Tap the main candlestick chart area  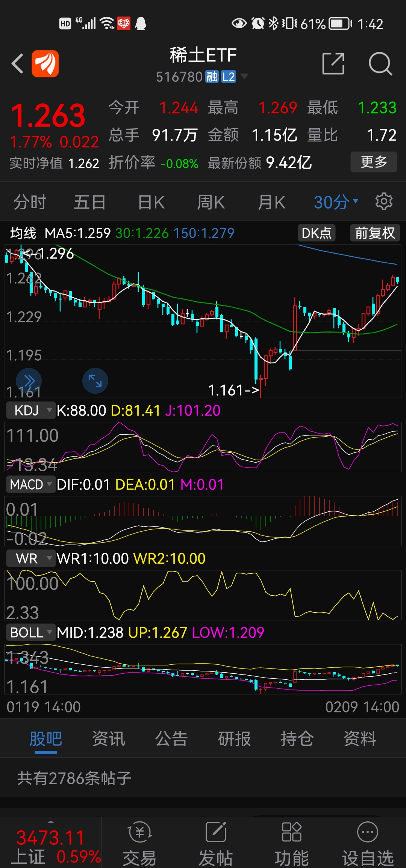(203, 321)
